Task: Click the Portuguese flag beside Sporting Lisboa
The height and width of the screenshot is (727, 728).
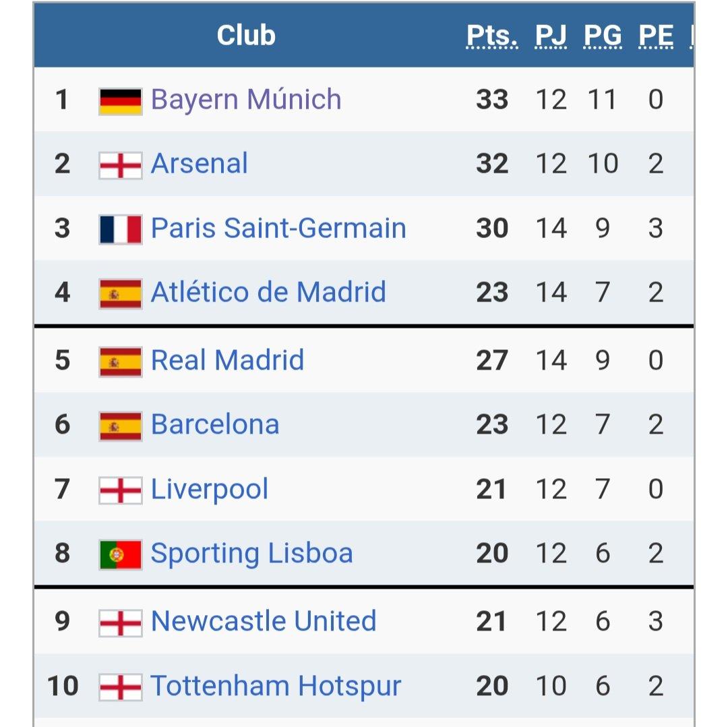Action: point(120,554)
